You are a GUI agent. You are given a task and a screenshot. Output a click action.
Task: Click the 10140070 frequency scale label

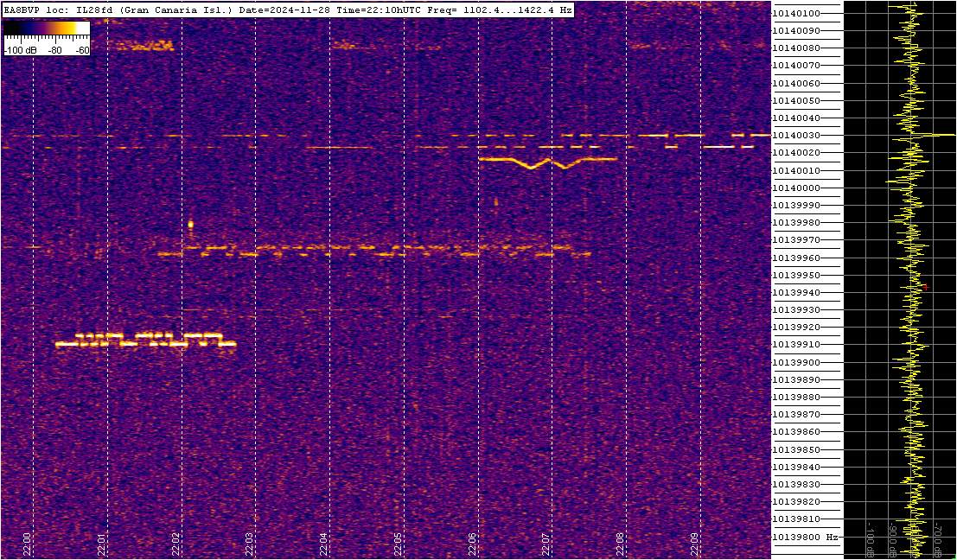pyautogui.click(x=796, y=66)
